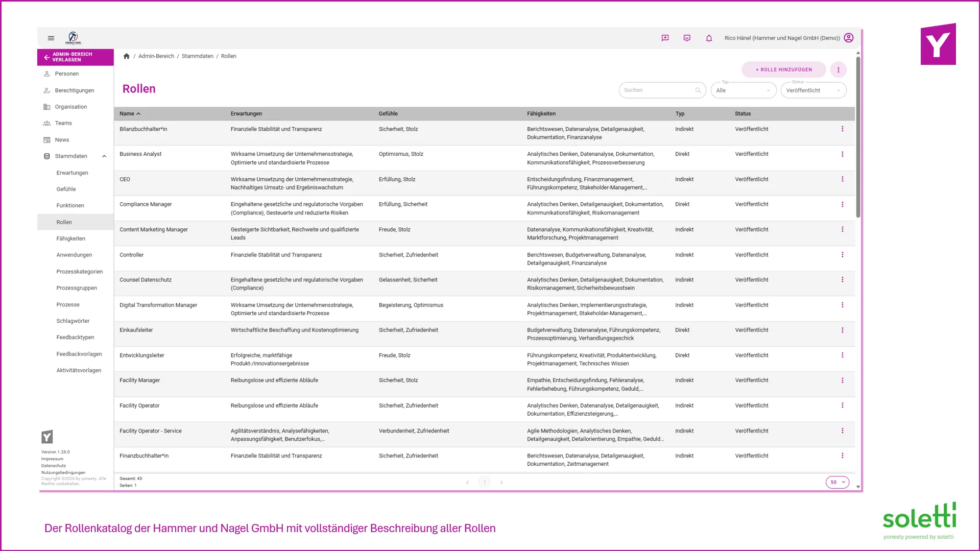Image resolution: width=980 pixels, height=551 pixels.
Task: Open the notifications bell
Action: click(709, 38)
